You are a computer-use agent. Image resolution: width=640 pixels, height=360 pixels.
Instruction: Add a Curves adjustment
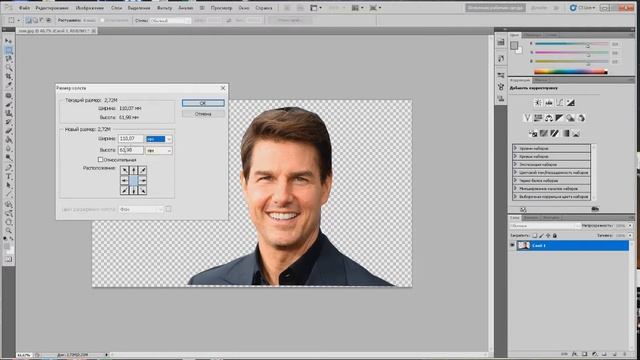click(560, 103)
